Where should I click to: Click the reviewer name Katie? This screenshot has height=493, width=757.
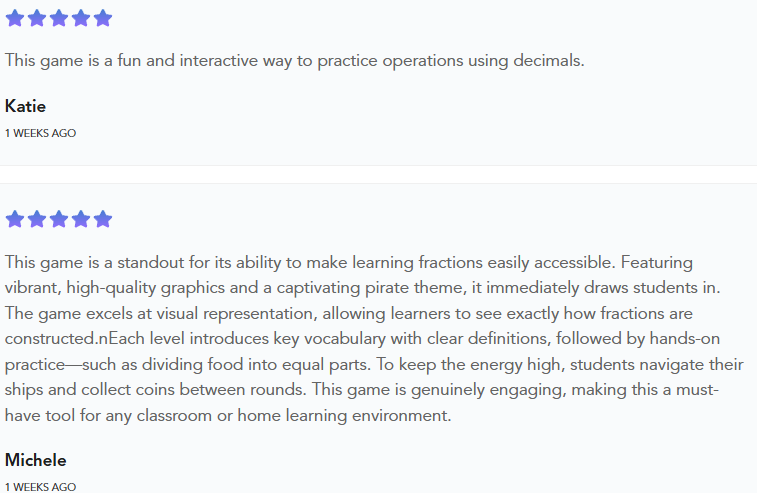(26, 106)
